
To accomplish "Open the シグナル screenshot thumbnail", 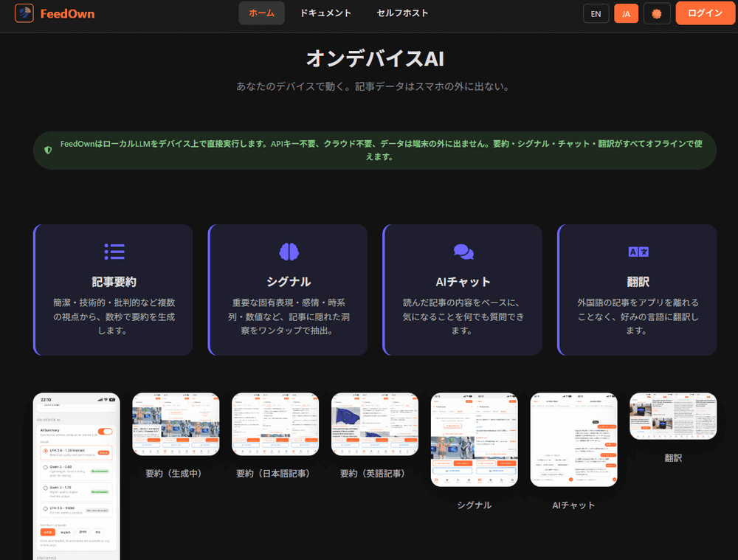I will tap(475, 440).
